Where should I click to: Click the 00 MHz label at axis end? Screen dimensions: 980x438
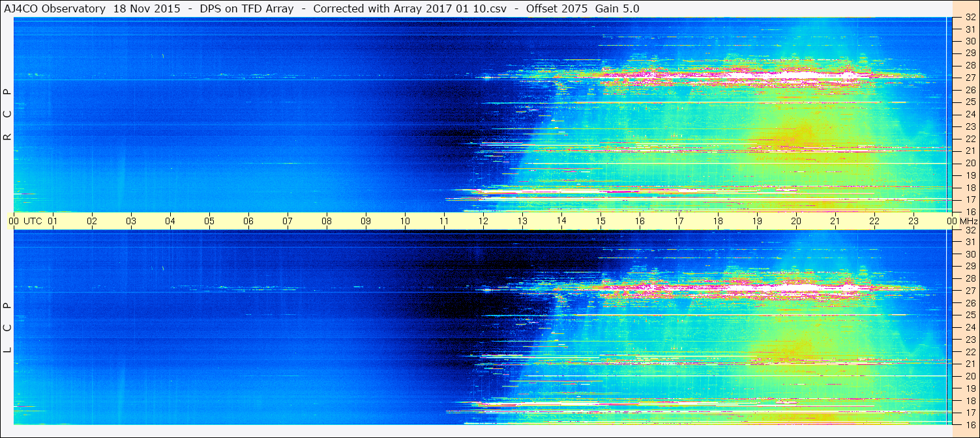(961, 221)
